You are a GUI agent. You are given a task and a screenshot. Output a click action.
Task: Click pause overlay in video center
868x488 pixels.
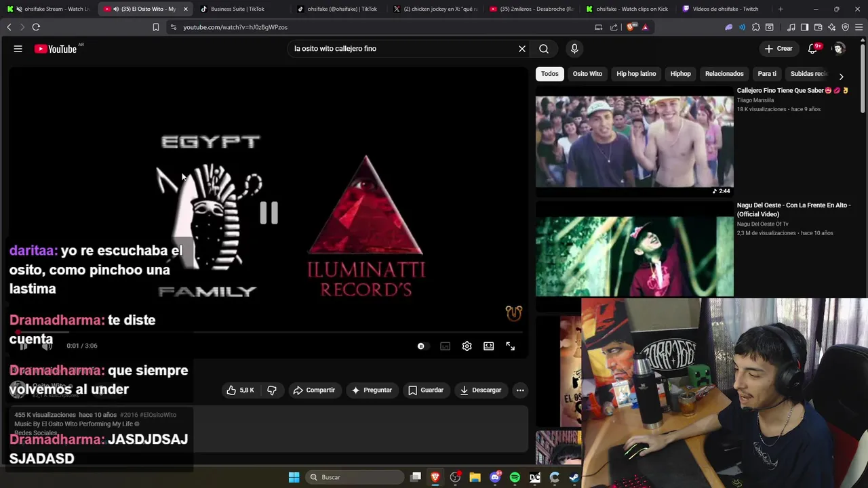(269, 213)
